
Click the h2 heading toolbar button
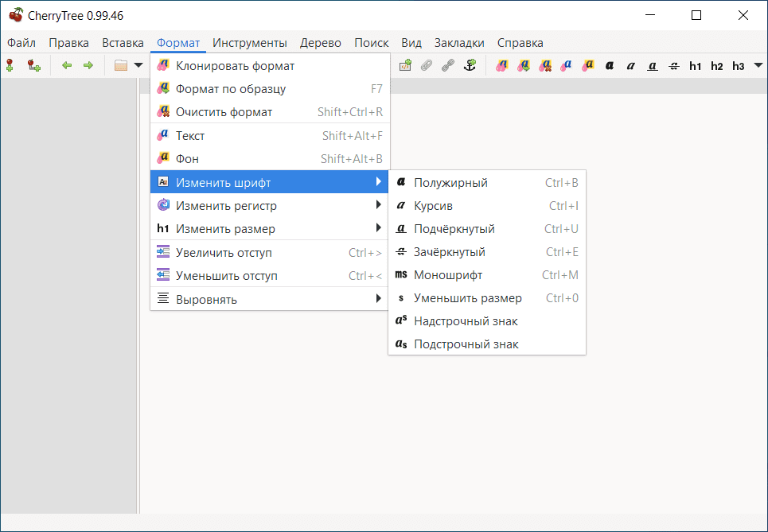coord(716,66)
